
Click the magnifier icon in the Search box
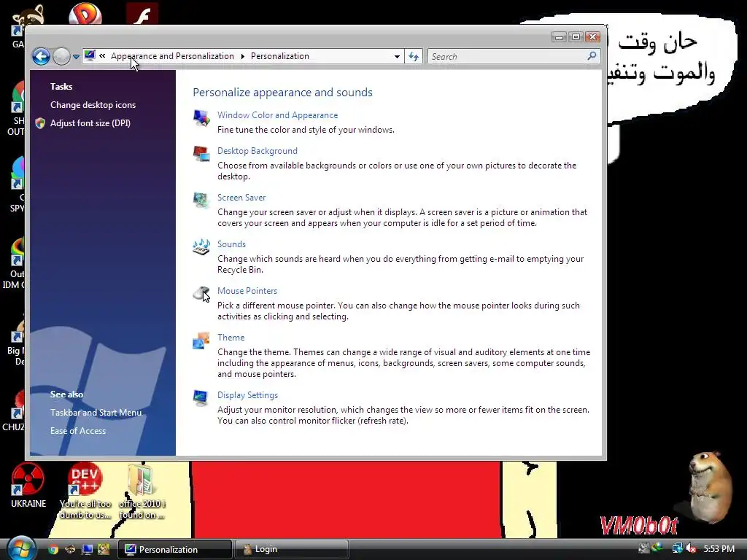click(x=592, y=56)
